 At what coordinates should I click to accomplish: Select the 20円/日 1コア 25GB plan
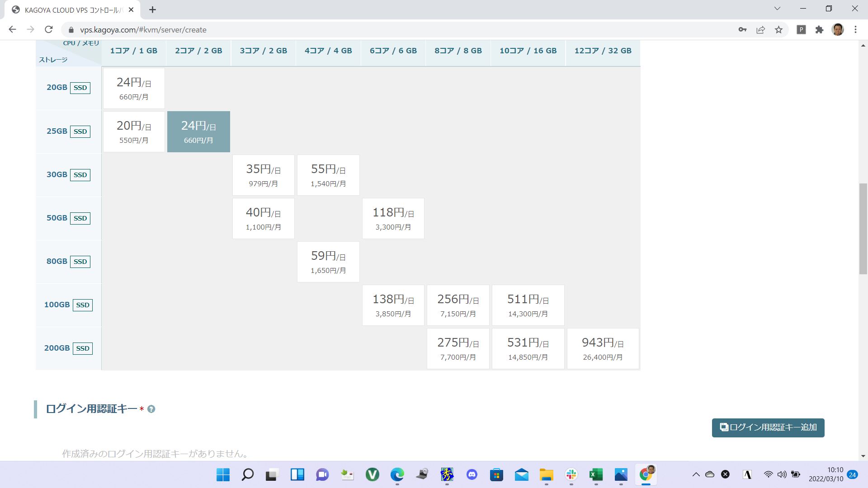tap(134, 132)
